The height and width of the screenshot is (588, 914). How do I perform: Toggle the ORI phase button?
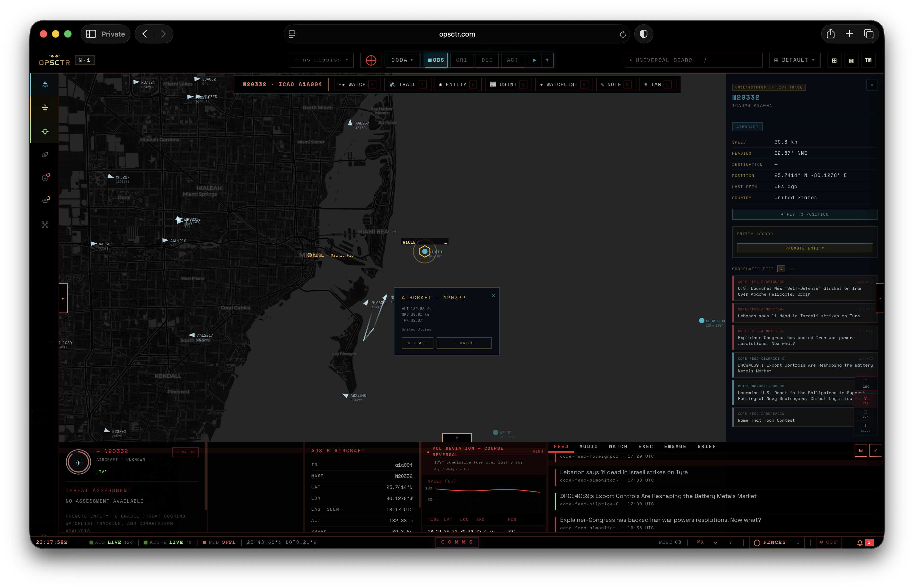[461, 60]
